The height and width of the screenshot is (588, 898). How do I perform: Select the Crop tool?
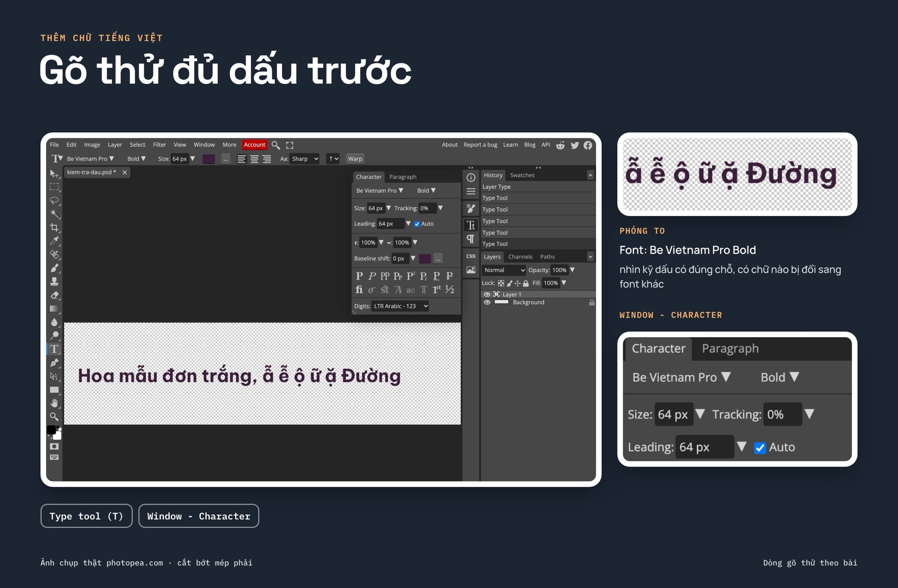(x=54, y=228)
